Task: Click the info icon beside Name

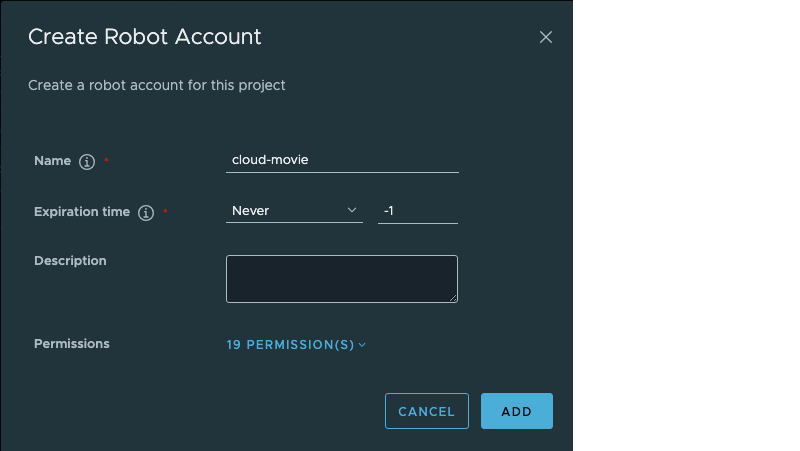Action: click(x=87, y=161)
